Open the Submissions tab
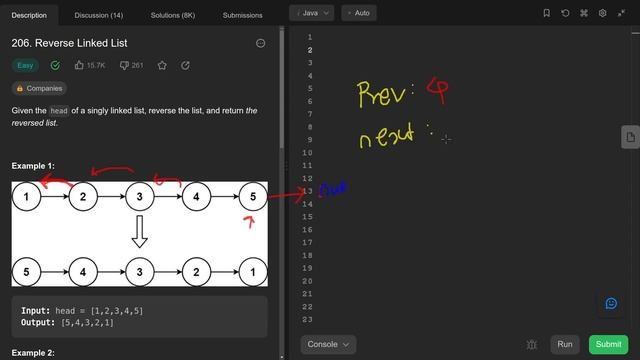The height and width of the screenshot is (360, 640). [242, 15]
